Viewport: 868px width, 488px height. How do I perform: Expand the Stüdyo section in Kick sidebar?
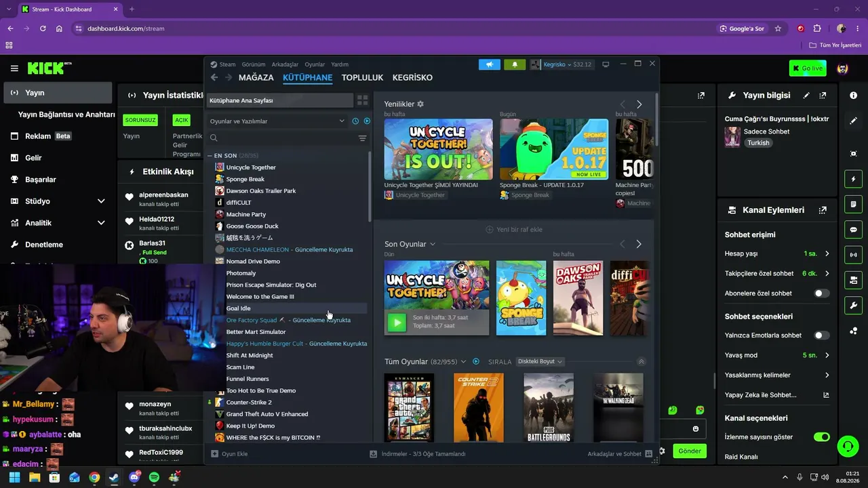coord(101,201)
